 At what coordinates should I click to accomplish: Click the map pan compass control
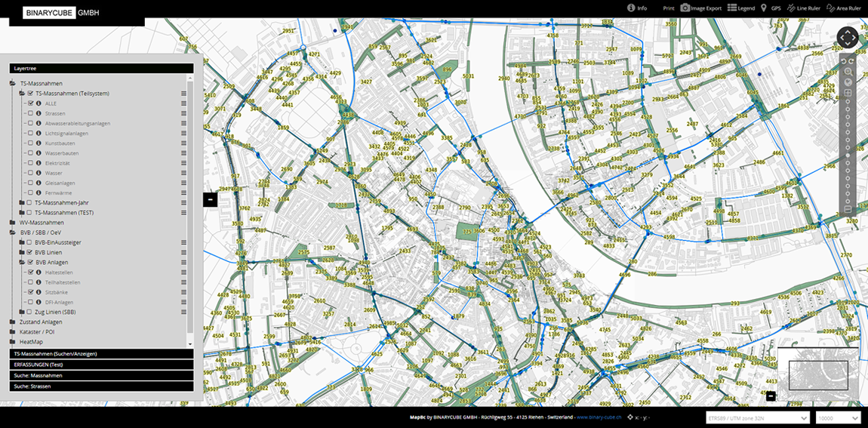click(x=848, y=37)
